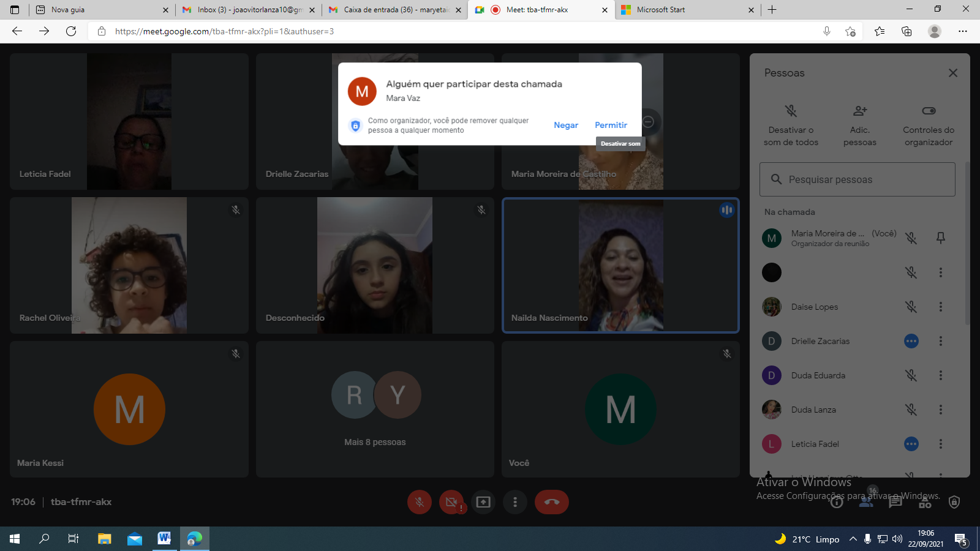This screenshot has height=551, width=980.
Task: Deny the join request with Negar
Action: (x=565, y=125)
